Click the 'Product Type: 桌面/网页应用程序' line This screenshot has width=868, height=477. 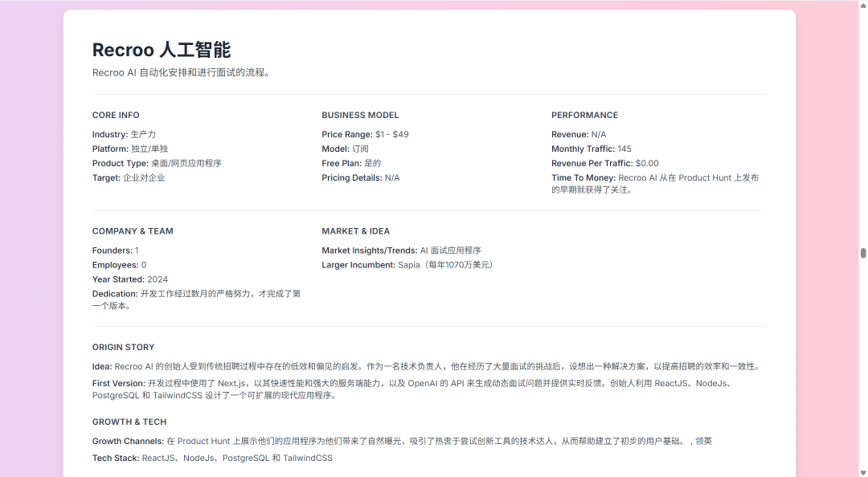coord(157,163)
